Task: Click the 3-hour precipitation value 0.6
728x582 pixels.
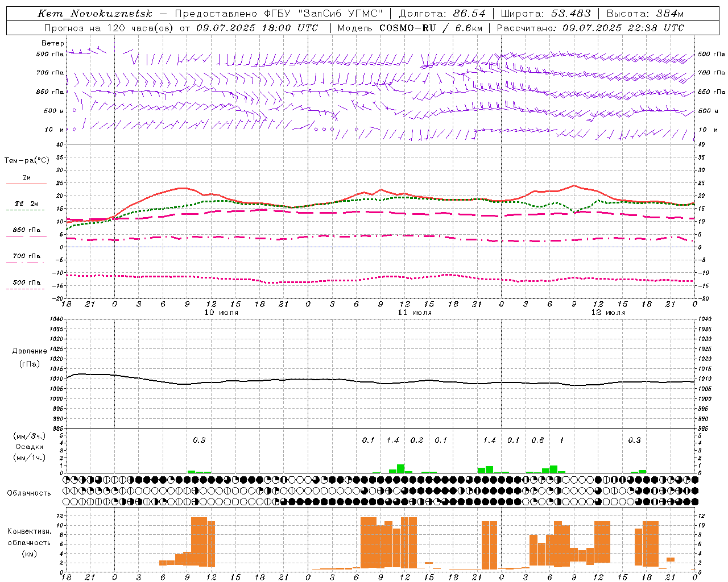Action: click(x=537, y=440)
